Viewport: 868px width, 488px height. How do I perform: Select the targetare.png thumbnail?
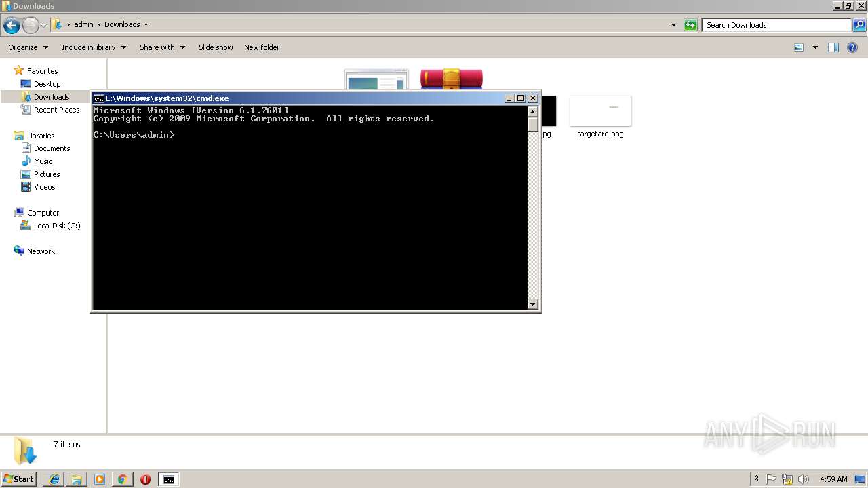tap(600, 110)
